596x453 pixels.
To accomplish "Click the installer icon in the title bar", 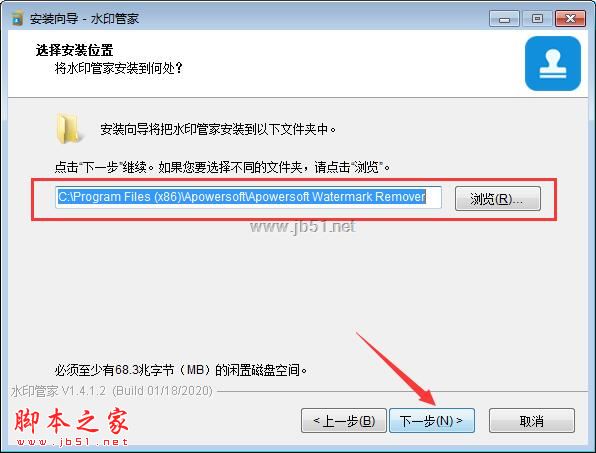I will tap(17, 18).
